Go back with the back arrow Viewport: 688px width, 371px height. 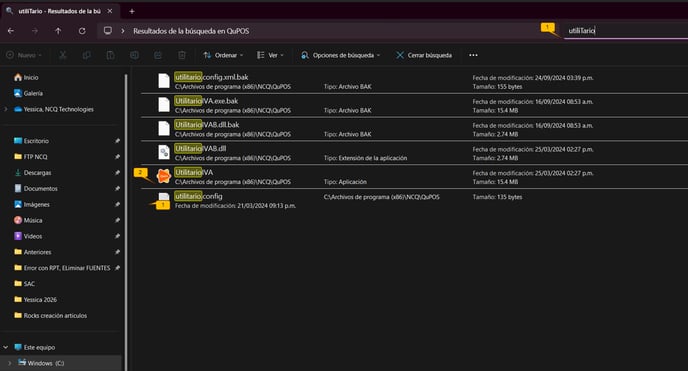11,31
